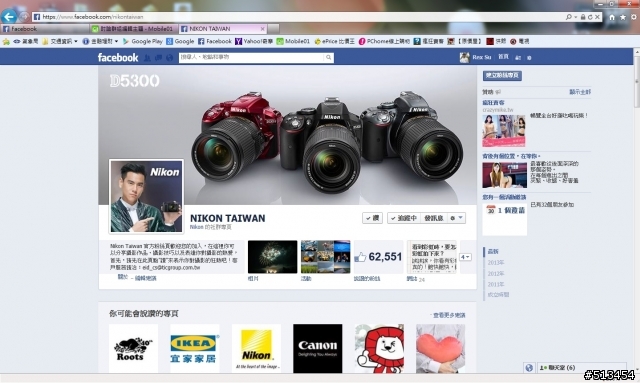
Task: Close the NIKON TAIWAN tab
Action: coord(262,29)
